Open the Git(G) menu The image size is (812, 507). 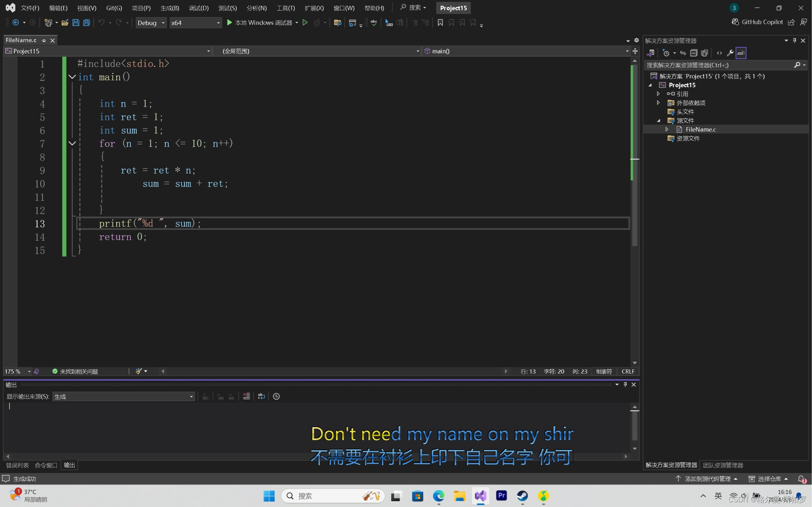point(114,8)
